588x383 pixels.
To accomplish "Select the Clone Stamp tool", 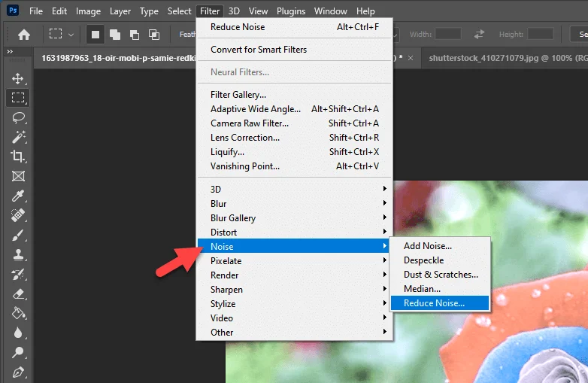I will coord(18,255).
